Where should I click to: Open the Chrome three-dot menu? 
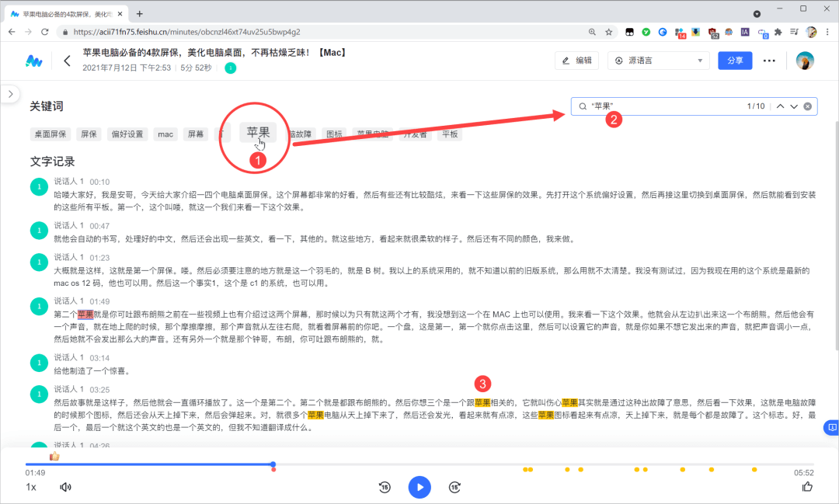tap(828, 32)
